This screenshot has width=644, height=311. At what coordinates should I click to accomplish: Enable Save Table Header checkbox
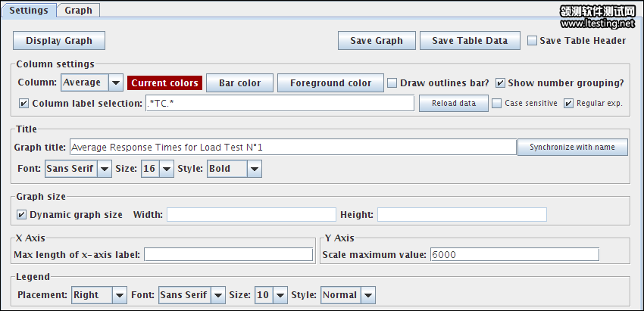(533, 41)
